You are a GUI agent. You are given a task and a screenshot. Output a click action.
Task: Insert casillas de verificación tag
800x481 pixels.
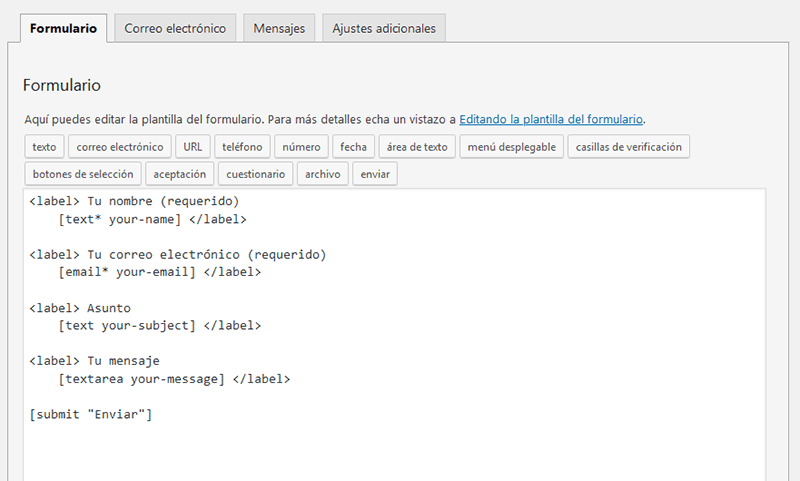[x=629, y=147]
